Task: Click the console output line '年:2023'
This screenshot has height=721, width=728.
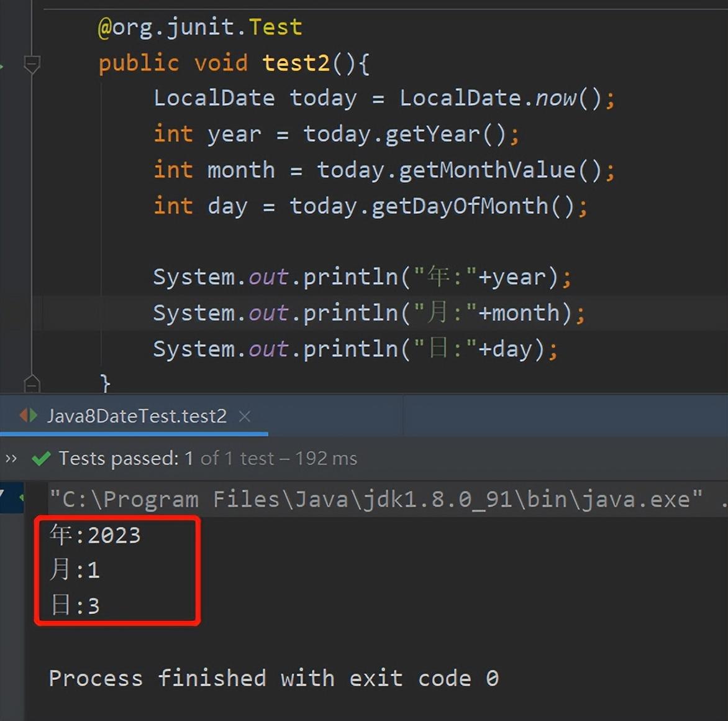Action: (x=95, y=535)
